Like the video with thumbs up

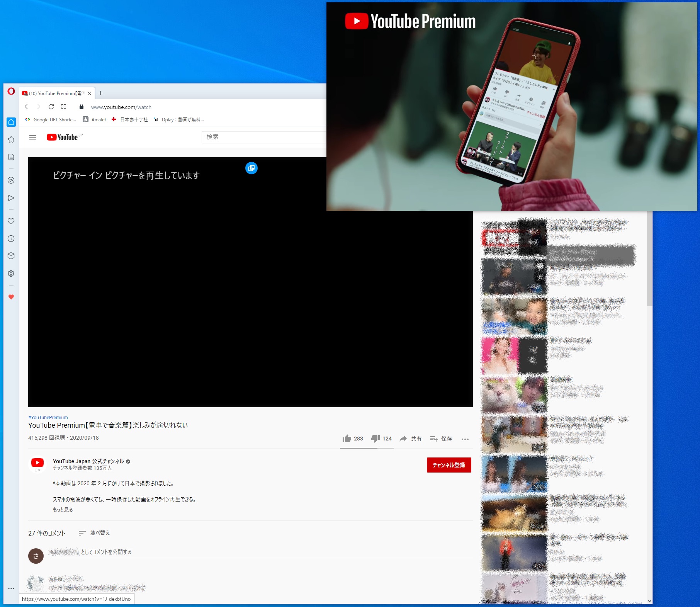[352, 439]
